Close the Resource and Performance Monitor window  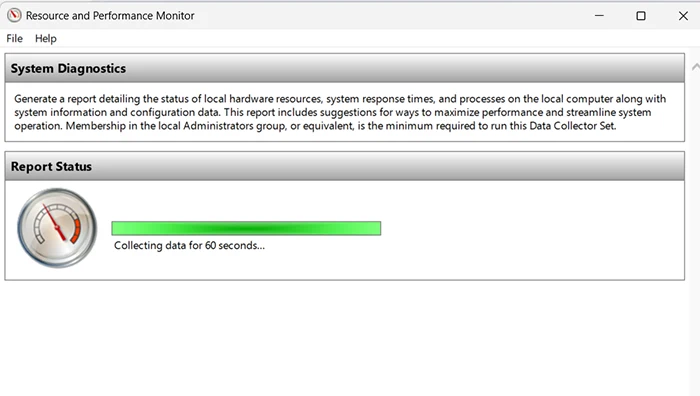(683, 16)
